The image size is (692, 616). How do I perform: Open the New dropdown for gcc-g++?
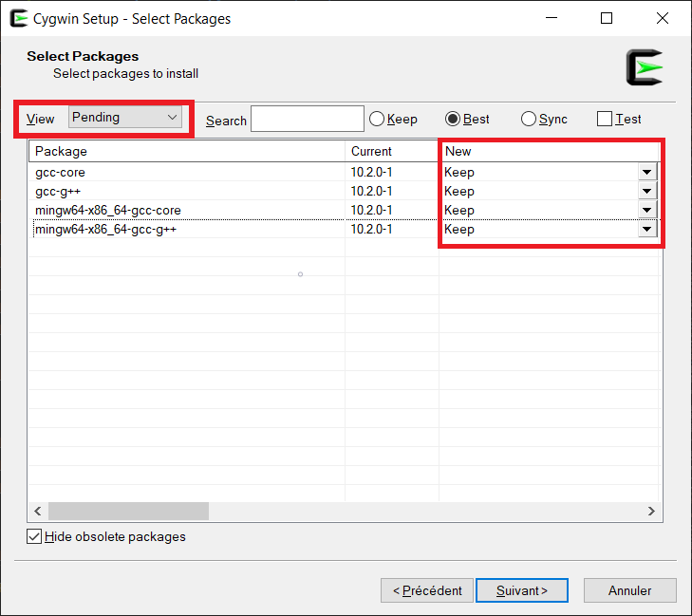click(647, 191)
